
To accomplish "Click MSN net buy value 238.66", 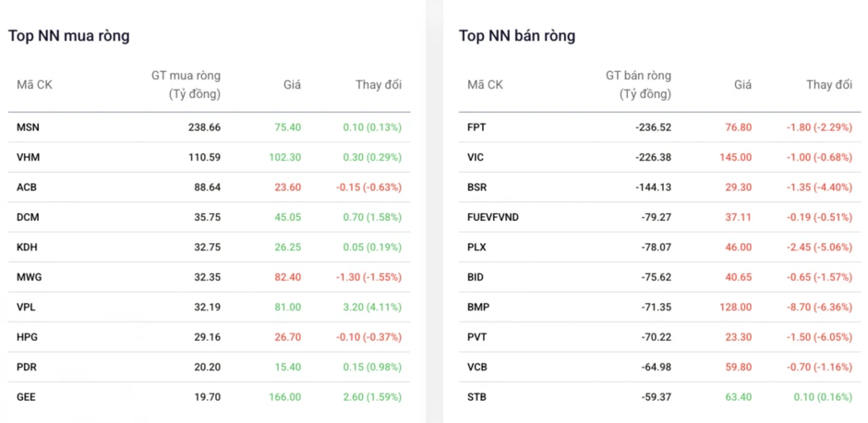I will pyautogui.click(x=204, y=127).
